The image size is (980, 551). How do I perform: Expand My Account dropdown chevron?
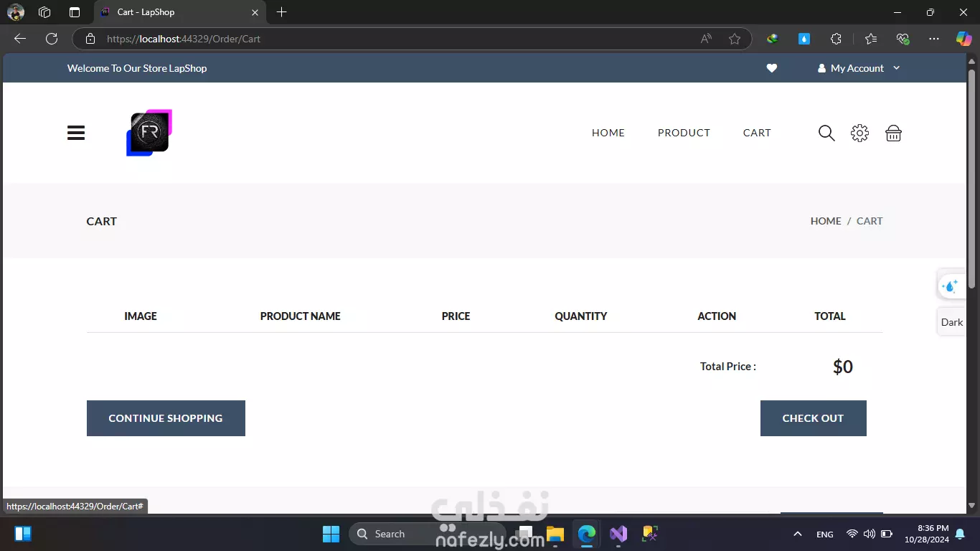[896, 68]
